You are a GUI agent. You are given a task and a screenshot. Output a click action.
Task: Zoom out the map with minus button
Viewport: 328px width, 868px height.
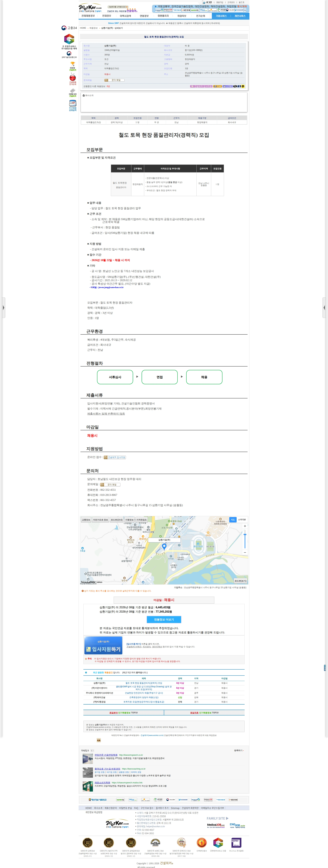tap(245, 552)
